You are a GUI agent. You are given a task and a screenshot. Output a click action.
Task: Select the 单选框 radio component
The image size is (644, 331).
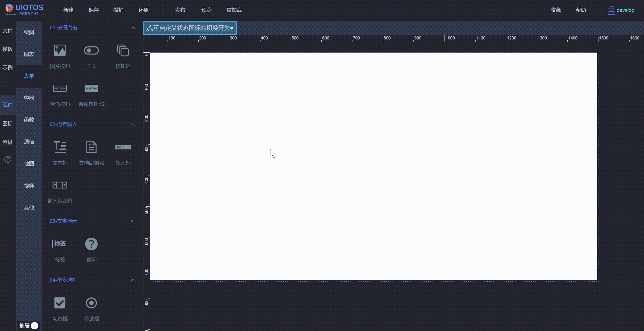pos(91,303)
